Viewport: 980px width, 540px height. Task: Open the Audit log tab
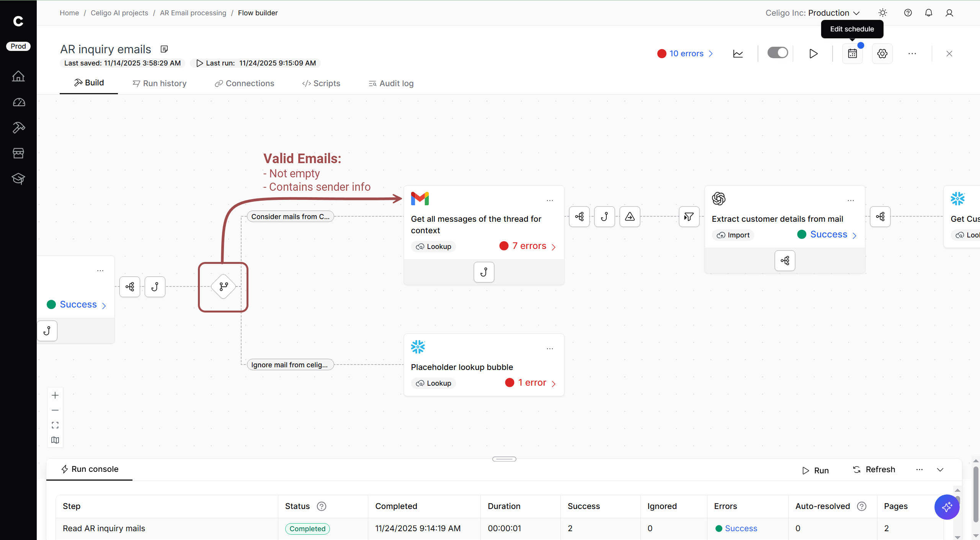click(391, 83)
